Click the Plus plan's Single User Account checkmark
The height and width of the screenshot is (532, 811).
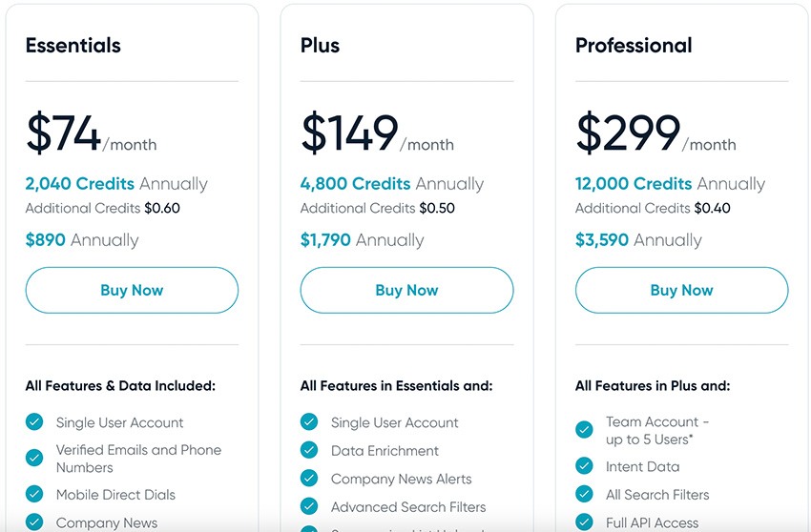[309, 421]
